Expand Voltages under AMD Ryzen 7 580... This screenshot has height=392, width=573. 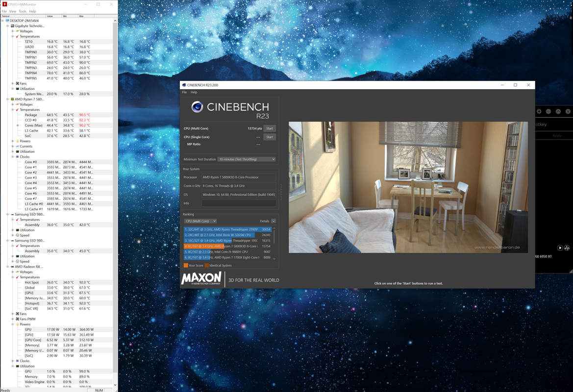pyautogui.click(x=12, y=104)
